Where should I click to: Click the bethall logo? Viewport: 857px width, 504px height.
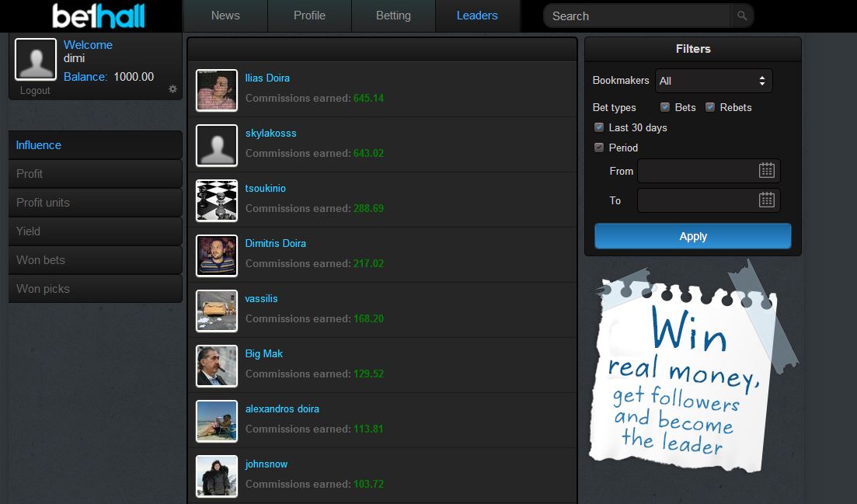(x=98, y=16)
